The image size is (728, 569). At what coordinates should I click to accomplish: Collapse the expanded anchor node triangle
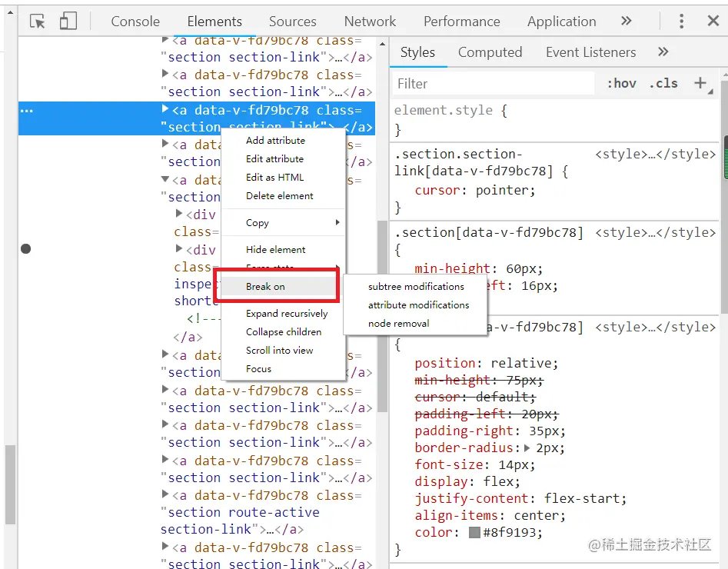pos(165,179)
